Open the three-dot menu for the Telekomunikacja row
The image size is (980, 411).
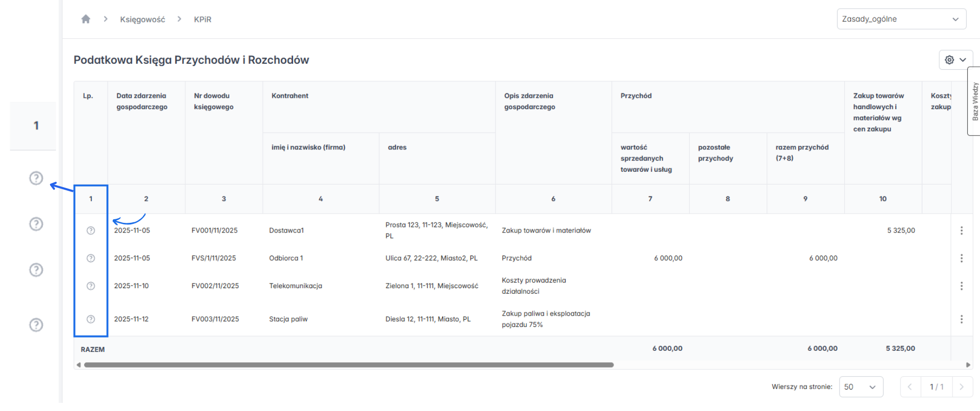[x=962, y=286]
